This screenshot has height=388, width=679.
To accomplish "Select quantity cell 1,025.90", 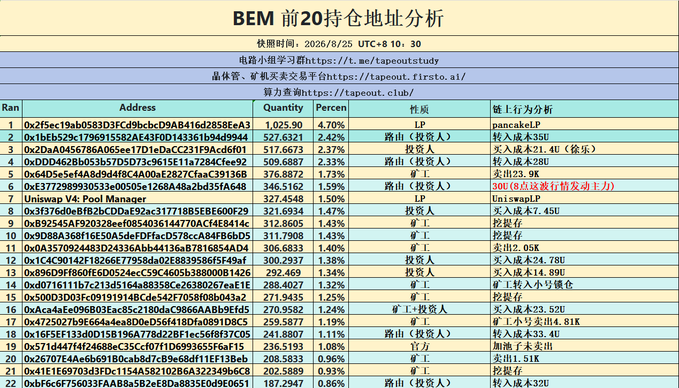I will (x=283, y=125).
